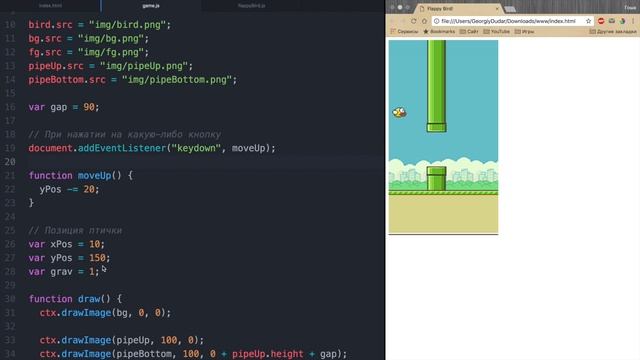The height and width of the screenshot is (360, 640).
Task: Open the Игры bookmarks folder
Action: tap(524, 31)
